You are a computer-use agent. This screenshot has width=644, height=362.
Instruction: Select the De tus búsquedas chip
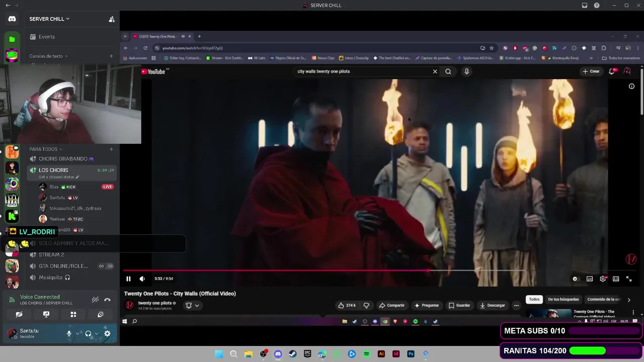click(x=563, y=299)
